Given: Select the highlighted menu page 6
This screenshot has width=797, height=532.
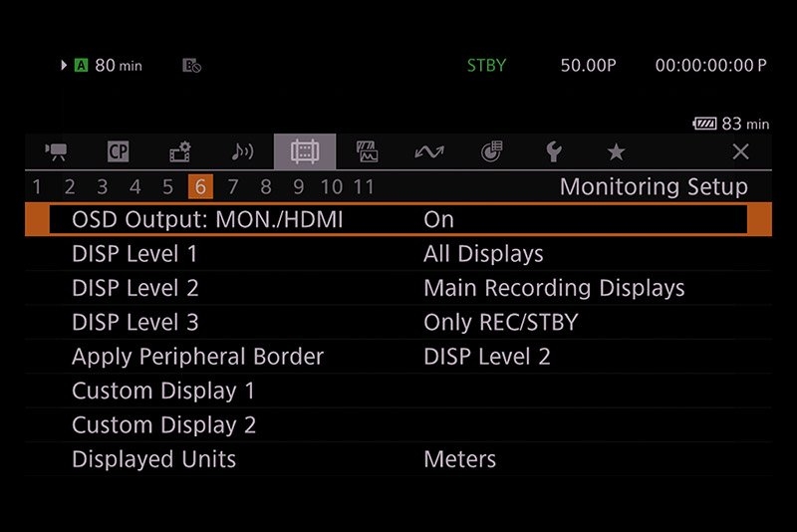Looking at the screenshot, I should pyautogui.click(x=200, y=187).
